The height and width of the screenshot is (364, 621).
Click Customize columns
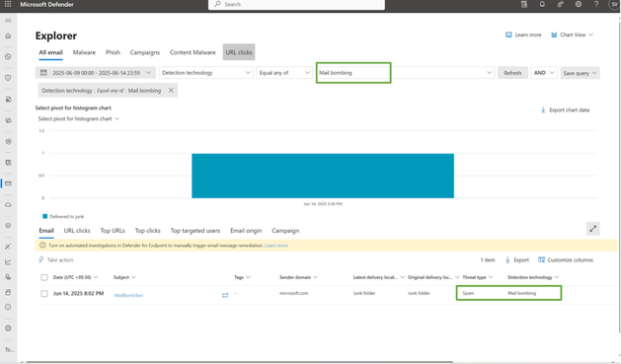(x=566, y=260)
